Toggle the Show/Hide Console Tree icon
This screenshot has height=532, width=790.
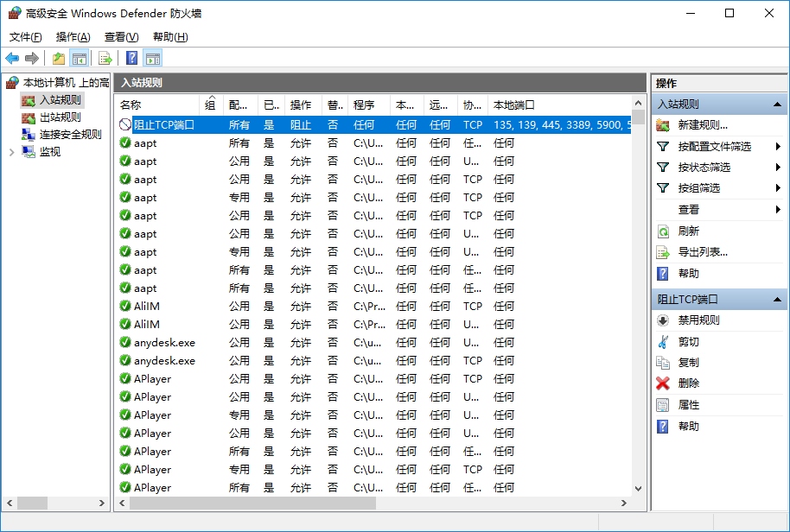pos(80,59)
